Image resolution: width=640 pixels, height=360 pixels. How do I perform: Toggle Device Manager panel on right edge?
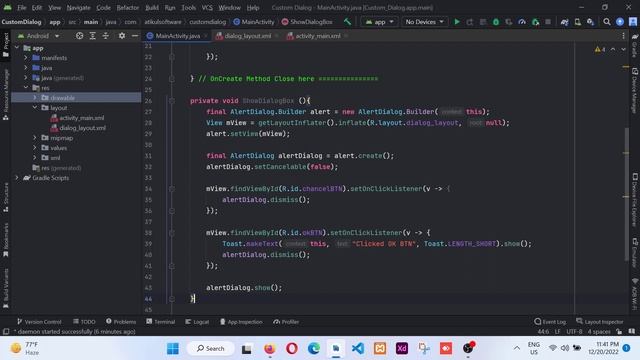pyautogui.click(x=635, y=91)
